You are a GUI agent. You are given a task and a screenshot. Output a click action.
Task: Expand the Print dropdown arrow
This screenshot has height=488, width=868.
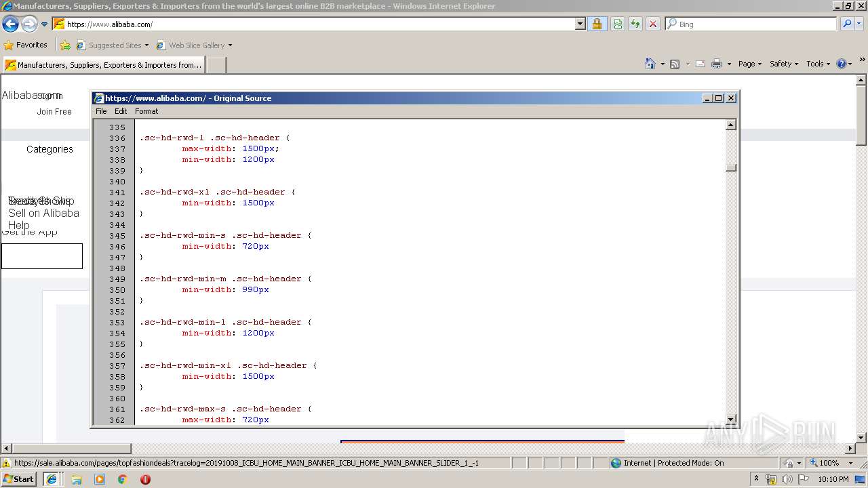click(729, 64)
